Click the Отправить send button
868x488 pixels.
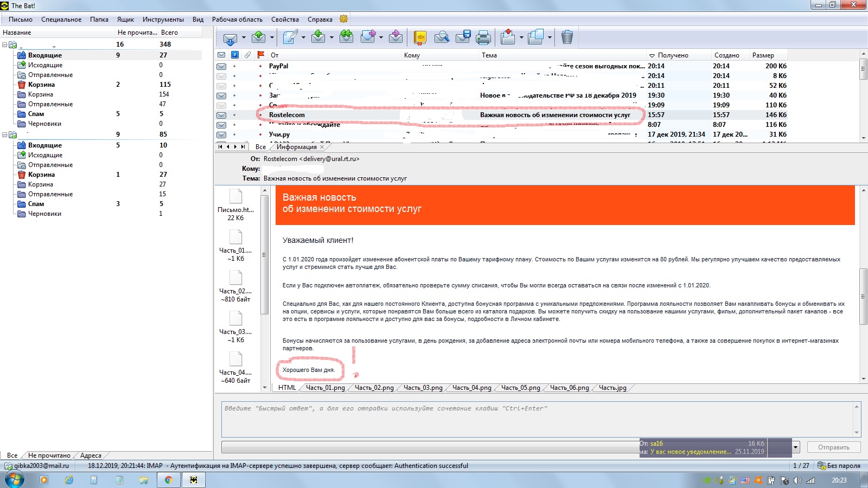[834, 447]
